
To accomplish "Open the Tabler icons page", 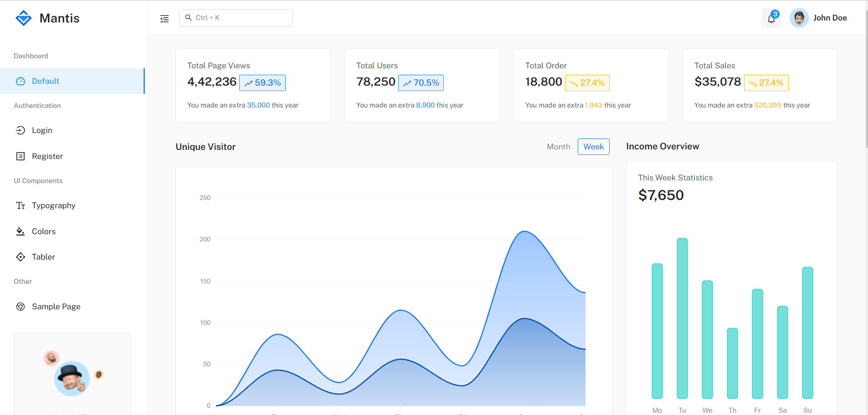I will coord(72,257).
